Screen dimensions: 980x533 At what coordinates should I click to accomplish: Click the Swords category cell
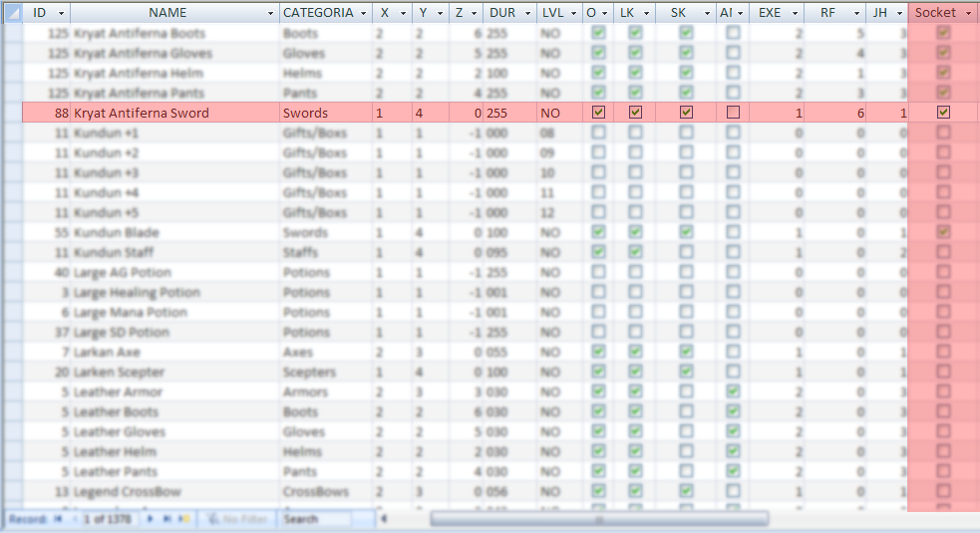click(x=325, y=113)
